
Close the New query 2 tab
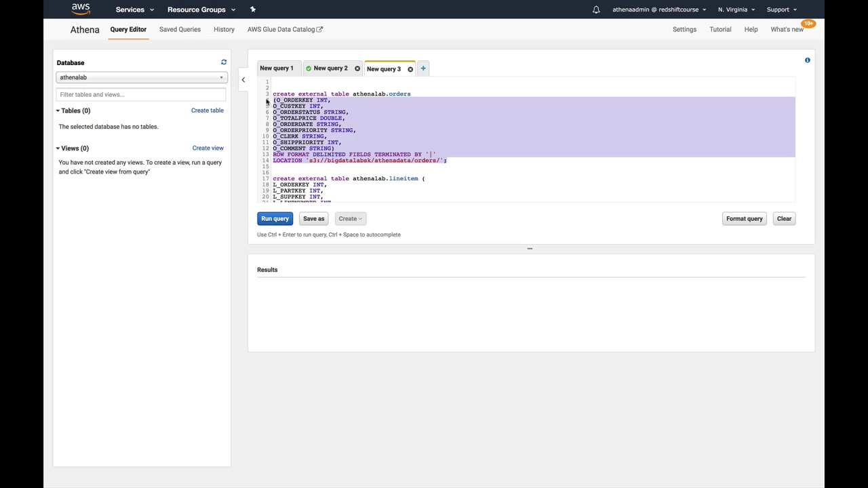tap(357, 68)
